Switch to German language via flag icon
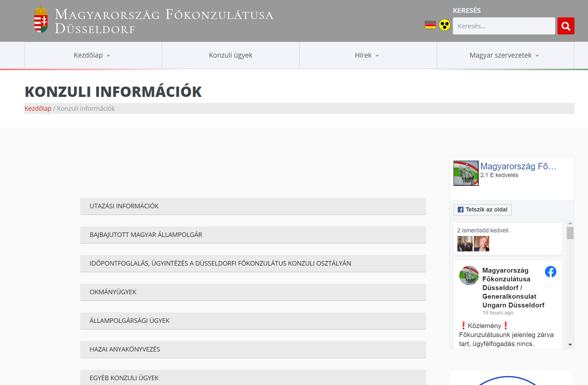The image size is (588, 385). click(430, 25)
